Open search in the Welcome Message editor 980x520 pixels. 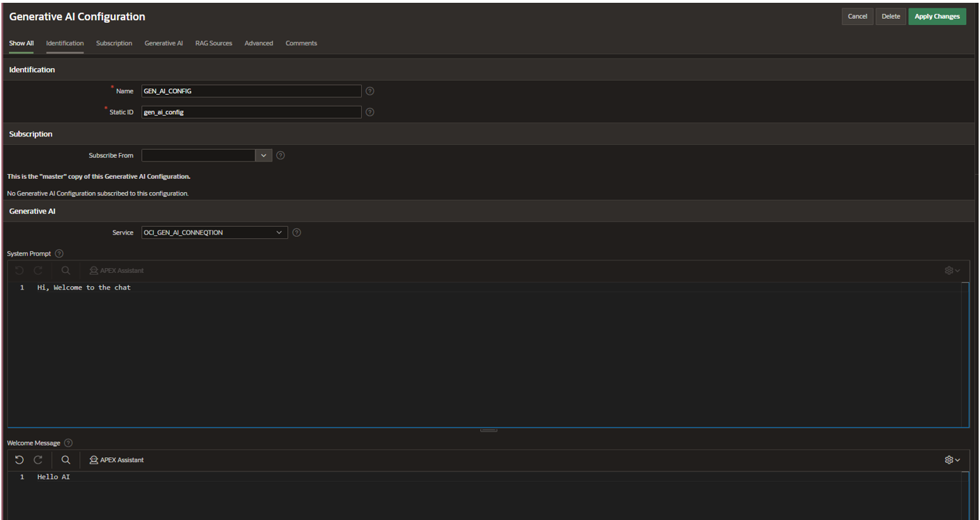pyautogui.click(x=65, y=460)
